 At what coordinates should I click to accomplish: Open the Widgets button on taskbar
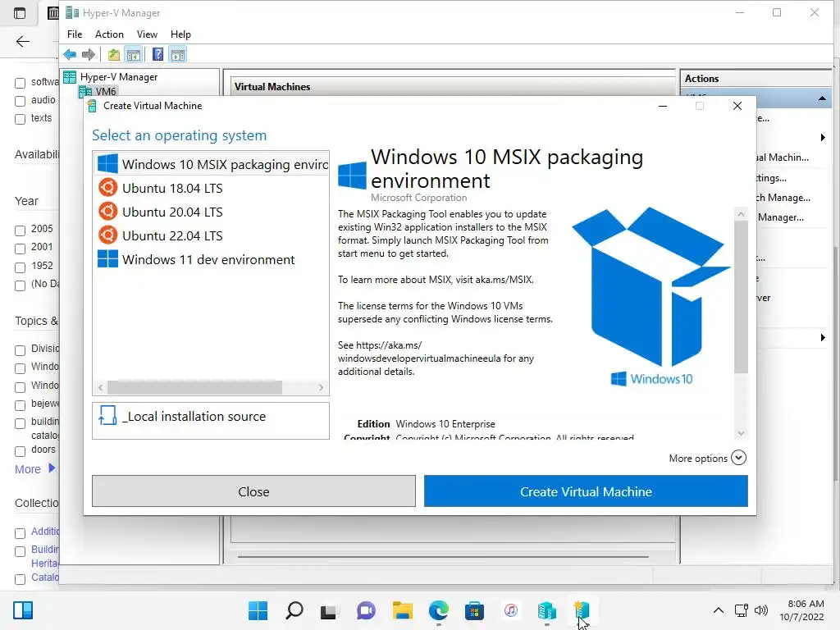23,610
